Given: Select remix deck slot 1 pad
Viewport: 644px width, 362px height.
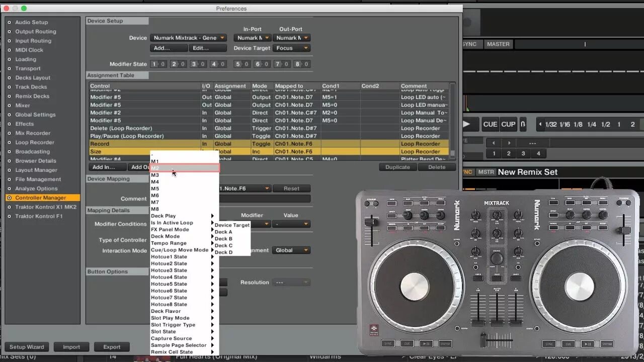Looking at the screenshot, I should (494, 153).
